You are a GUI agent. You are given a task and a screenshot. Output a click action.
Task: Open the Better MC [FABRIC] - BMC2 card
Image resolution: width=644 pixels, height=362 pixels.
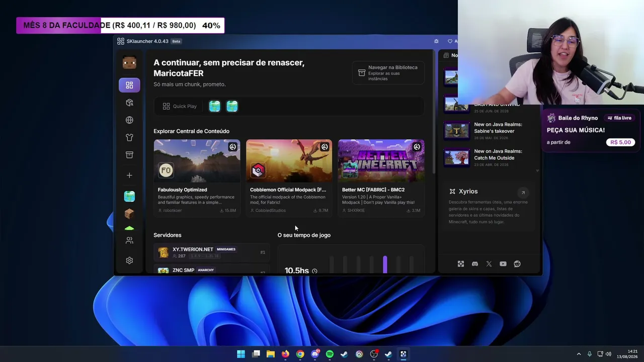381,178
